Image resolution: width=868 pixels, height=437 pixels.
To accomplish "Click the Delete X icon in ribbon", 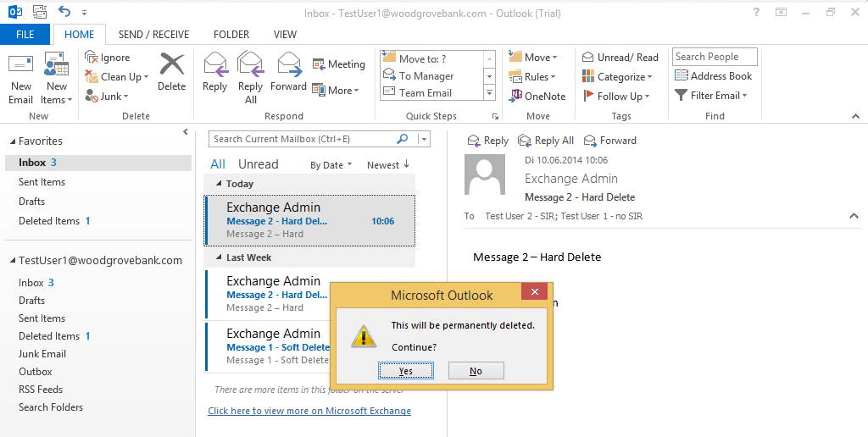I will pos(171,64).
